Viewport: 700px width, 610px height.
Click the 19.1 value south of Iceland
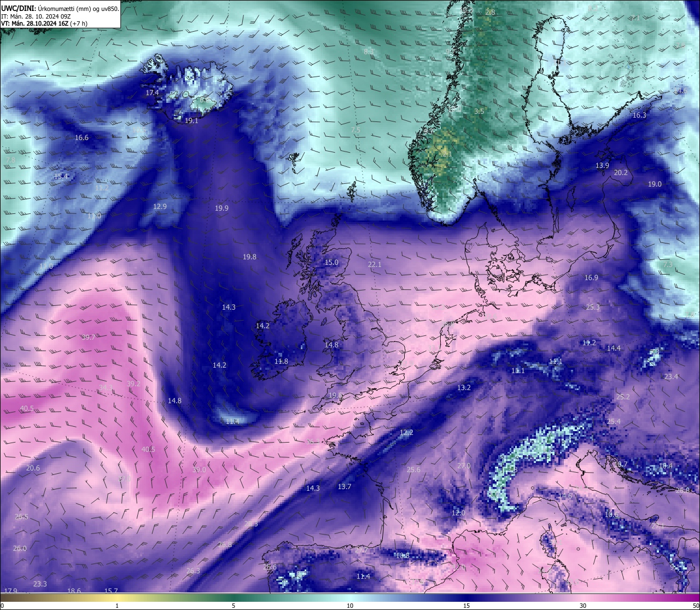pos(191,121)
